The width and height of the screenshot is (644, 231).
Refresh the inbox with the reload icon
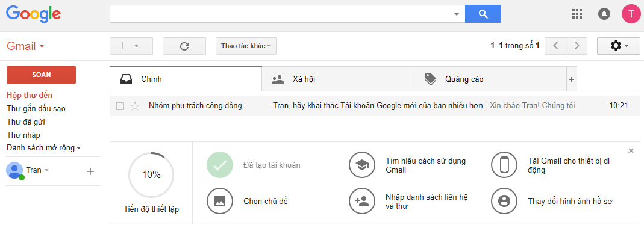click(184, 46)
